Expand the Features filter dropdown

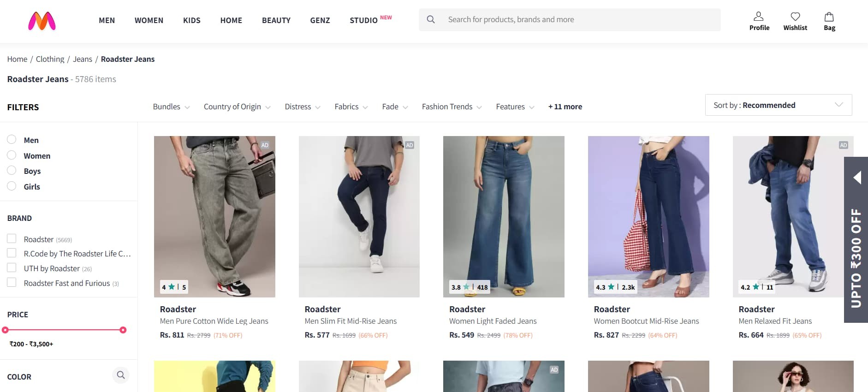[x=515, y=107]
